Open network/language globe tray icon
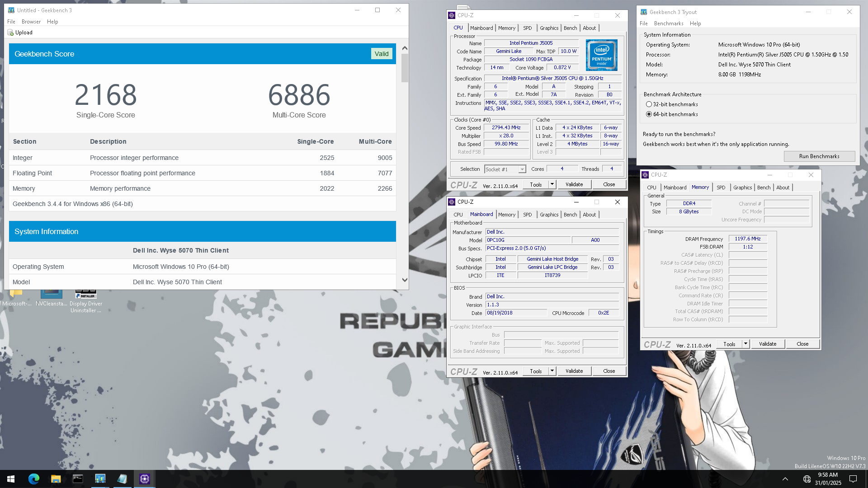 pyautogui.click(x=807, y=479)
